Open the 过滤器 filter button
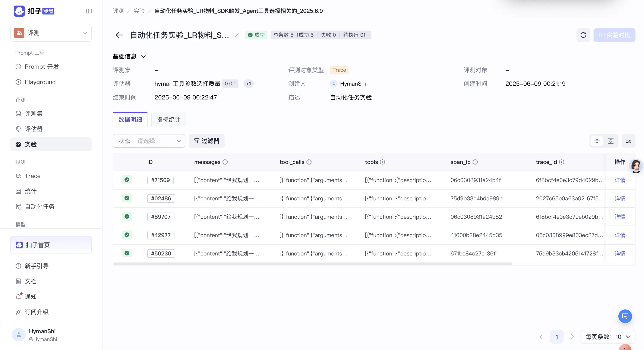The width and height of the screenshot is (644, 350). click(x=207, y=141)
